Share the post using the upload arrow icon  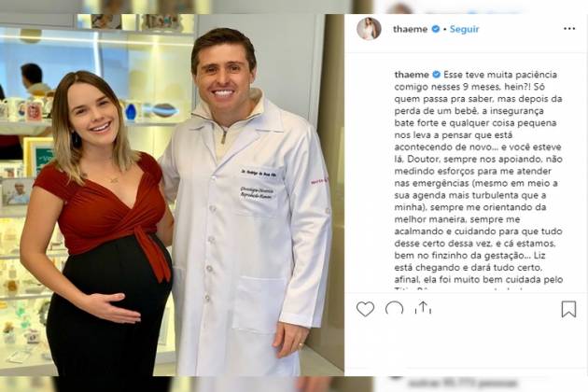(x=424, y=308)
